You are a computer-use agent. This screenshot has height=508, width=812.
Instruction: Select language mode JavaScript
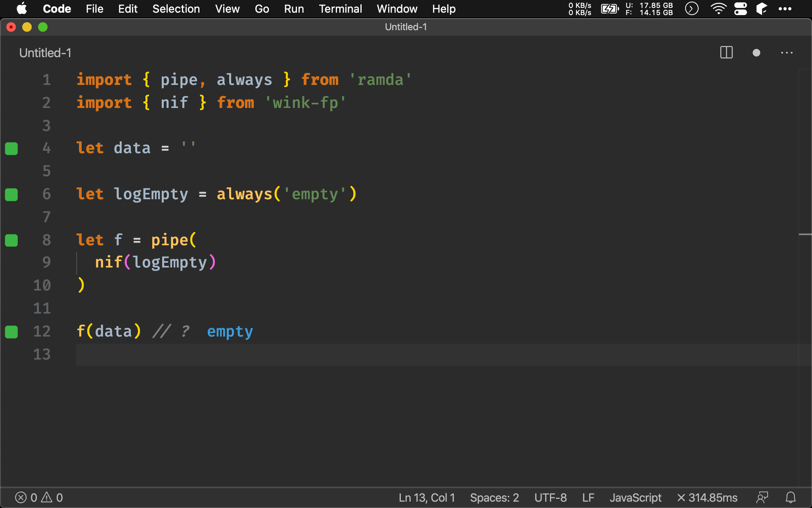635,498
